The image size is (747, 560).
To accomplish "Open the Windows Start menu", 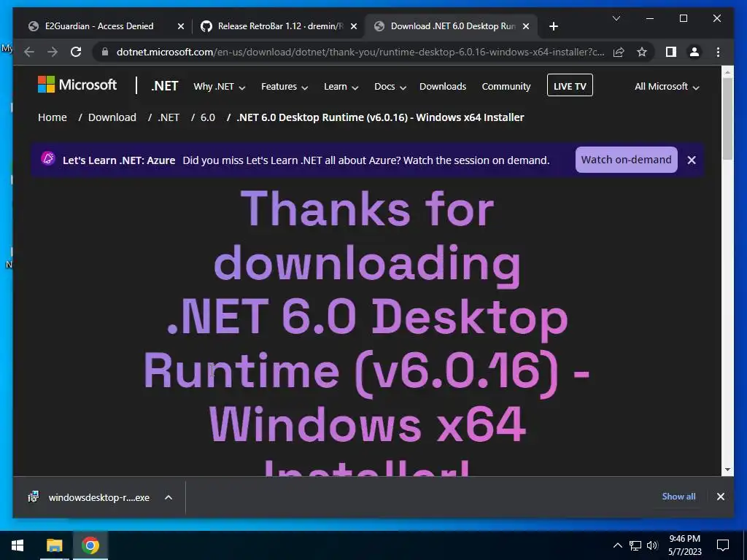I will (x=18, y=545).
